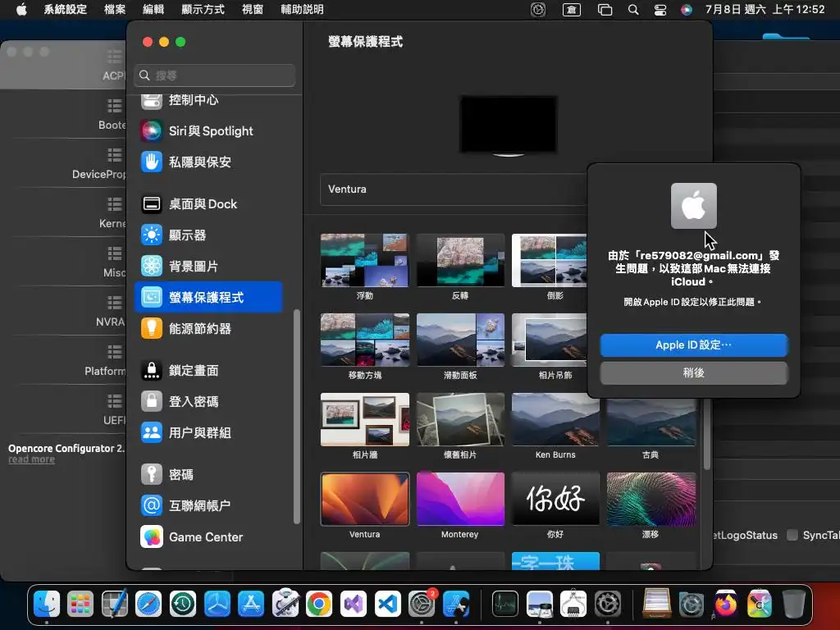The image size is (840, 630).
Task: Open 系統設定 menu in menu bar
Action: click(x=65, y=9)
